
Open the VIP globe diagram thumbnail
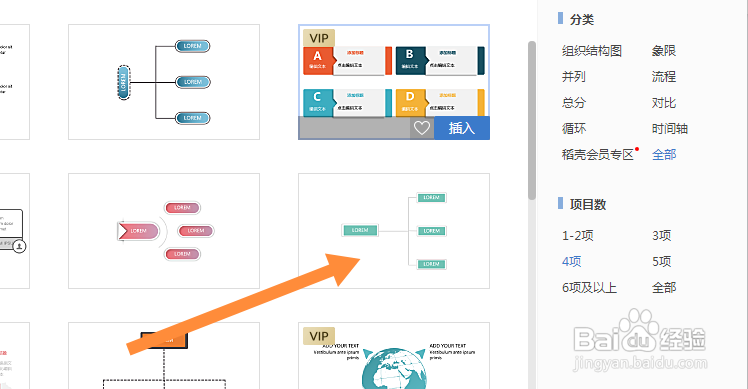[x=394, y=356]
